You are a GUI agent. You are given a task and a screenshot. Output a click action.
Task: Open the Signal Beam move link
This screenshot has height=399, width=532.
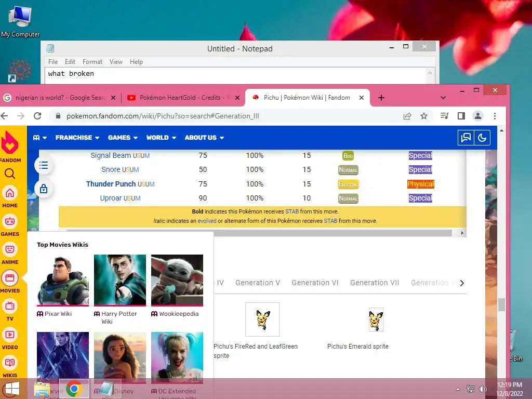pos(111,155)
